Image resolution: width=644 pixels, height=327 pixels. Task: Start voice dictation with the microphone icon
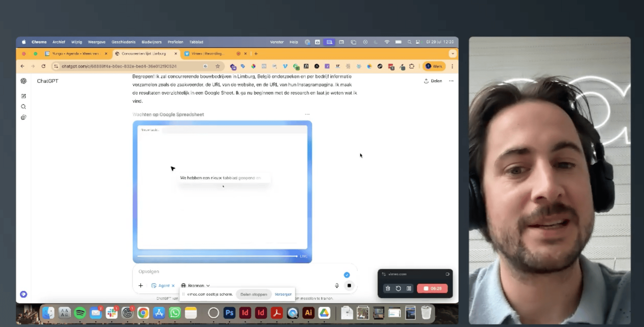click(x=337, y=285)
